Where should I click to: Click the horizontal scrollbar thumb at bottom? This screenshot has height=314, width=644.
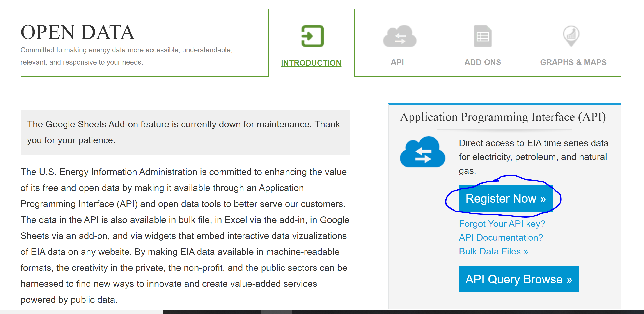tap(276, 312)
